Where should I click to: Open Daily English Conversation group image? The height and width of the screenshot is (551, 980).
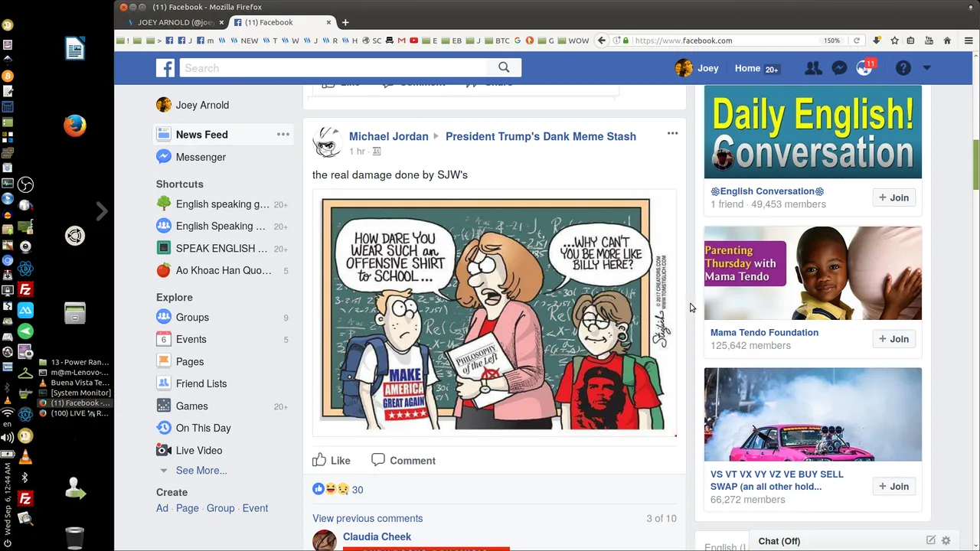[813, 132]
